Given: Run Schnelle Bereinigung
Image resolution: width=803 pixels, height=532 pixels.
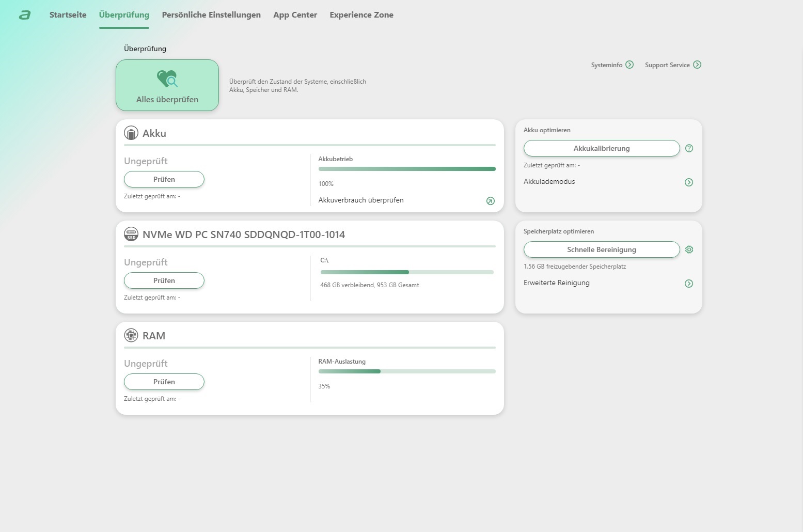Looking at the screenshot, I should [x=601, y=249].
